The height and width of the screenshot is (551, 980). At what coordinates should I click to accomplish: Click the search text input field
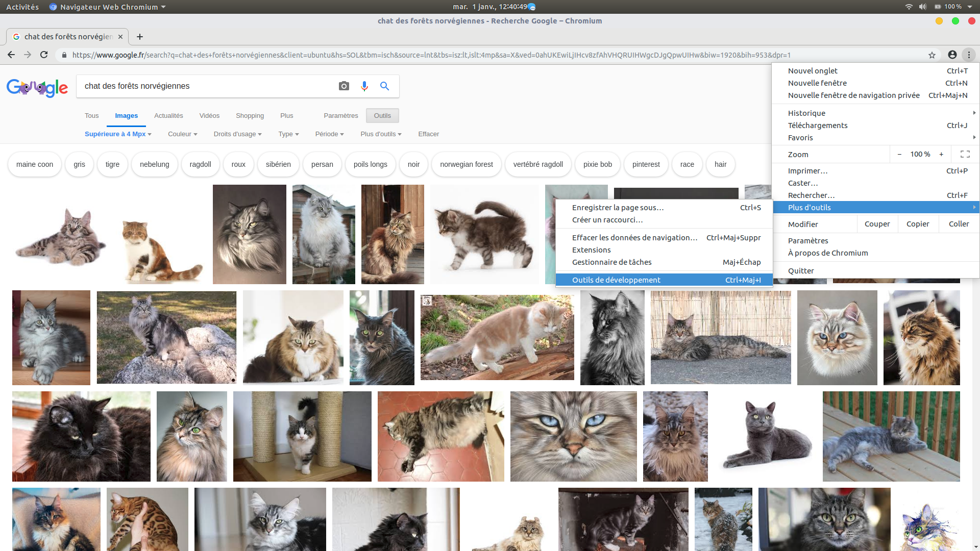point(204,86)
